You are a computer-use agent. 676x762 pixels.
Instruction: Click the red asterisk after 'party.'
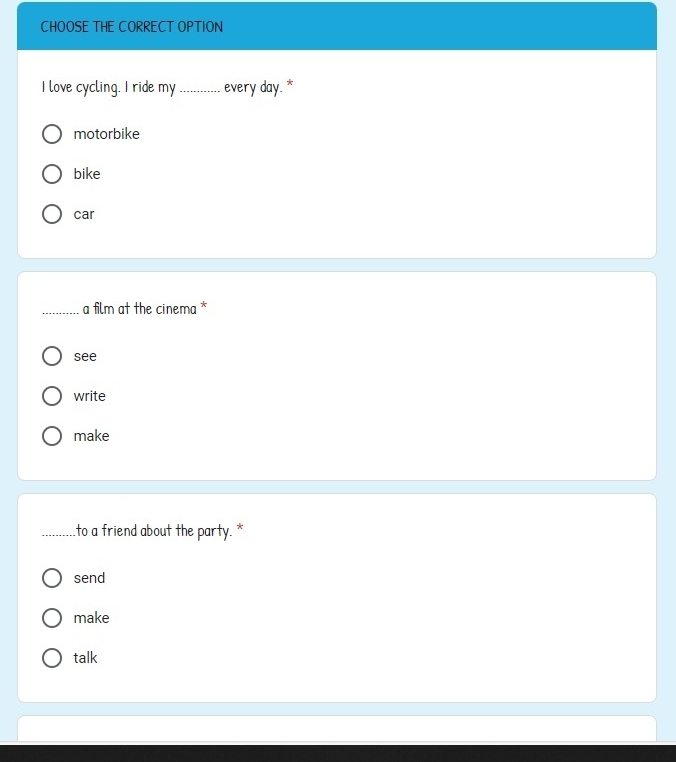[240, 530]
